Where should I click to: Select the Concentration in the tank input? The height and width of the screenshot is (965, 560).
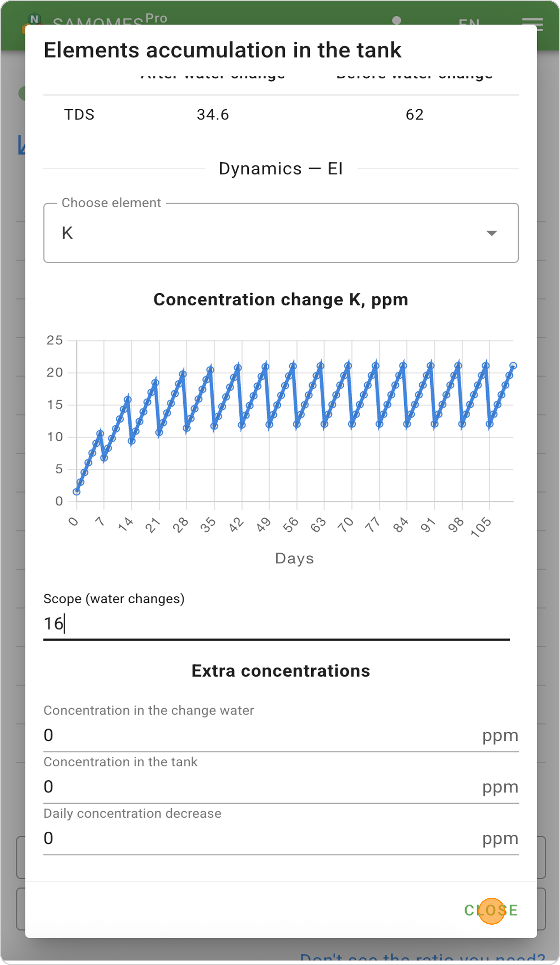(260, 787)
